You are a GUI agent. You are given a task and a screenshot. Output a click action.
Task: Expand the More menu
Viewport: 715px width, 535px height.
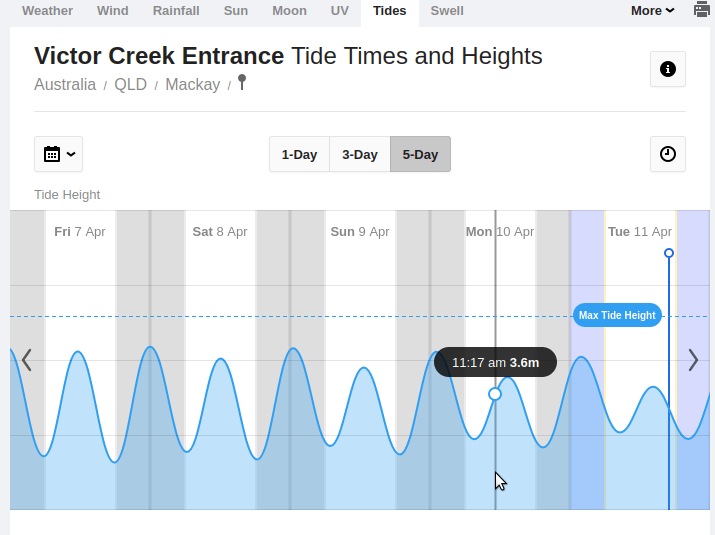[x=652, y=11]
